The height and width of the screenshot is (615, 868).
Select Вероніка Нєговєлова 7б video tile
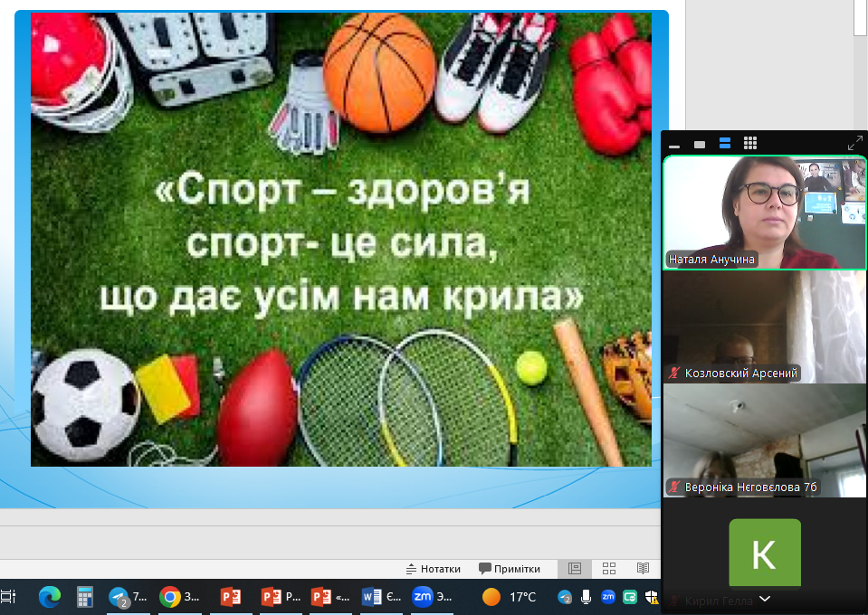[x=765, y=440]
